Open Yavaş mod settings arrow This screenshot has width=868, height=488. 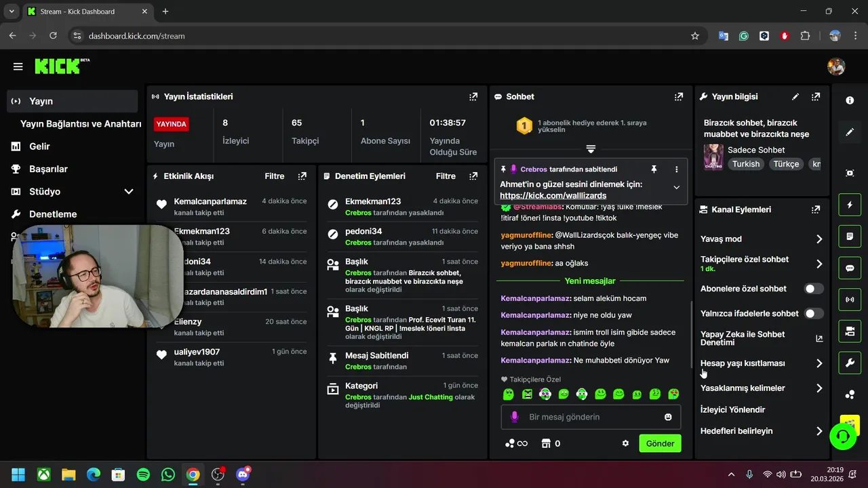tap(819, 239)
